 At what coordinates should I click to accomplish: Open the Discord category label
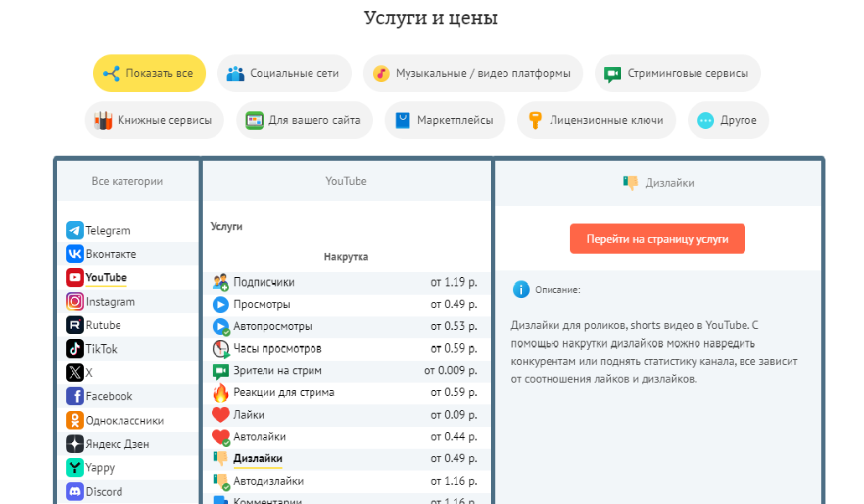coord(104,491)
